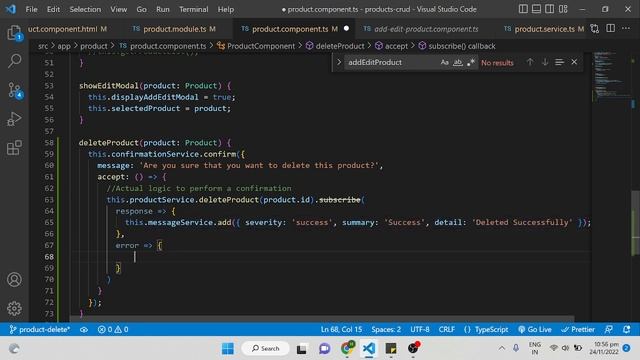This screenshot has width=640, height=360.
Task: Click the compare changes icon in editor toolbar
Action: [595, 29]
